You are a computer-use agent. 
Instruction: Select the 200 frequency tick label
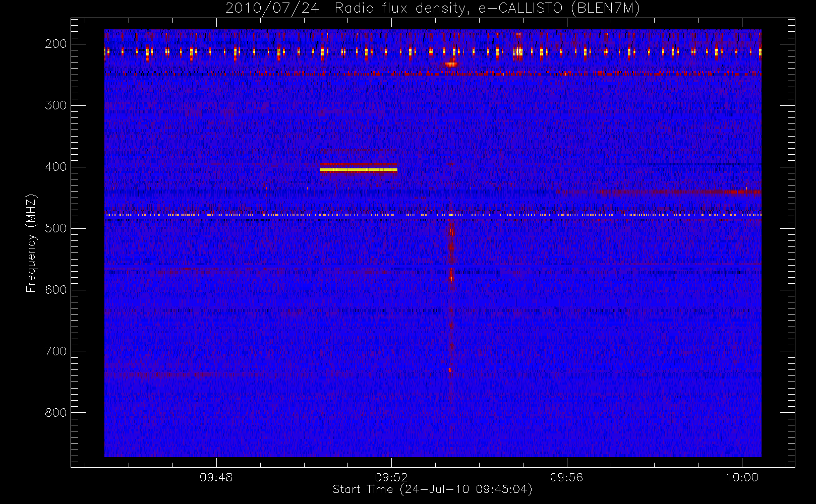tap(55, 44)
